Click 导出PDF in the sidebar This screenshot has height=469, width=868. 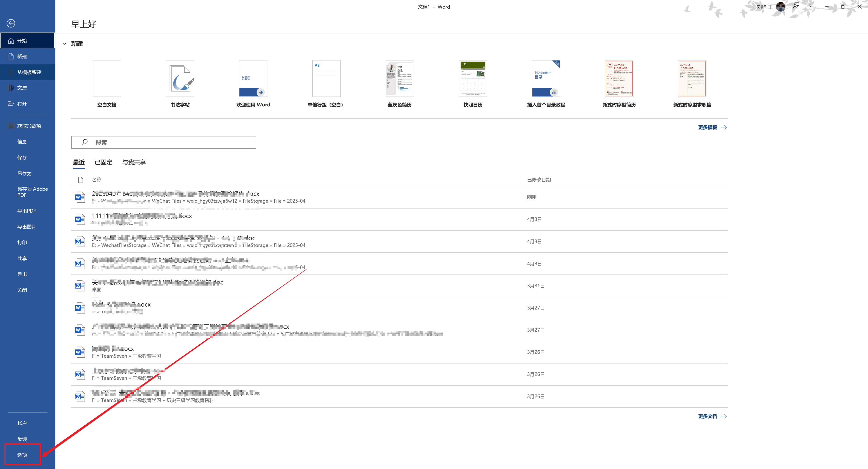click(x=28, y=211)
